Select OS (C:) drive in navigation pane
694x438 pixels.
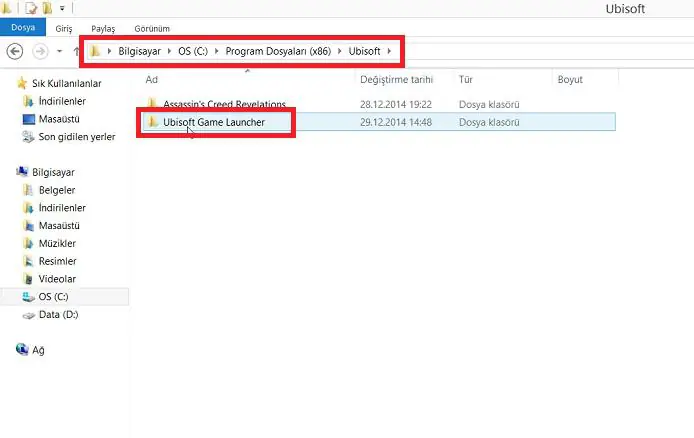(x=53, y=296)
